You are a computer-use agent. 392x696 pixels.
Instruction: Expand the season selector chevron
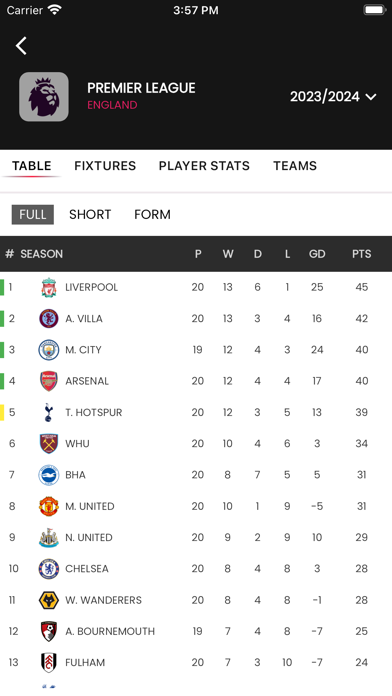pyautogui.click(x=371, y=97)
